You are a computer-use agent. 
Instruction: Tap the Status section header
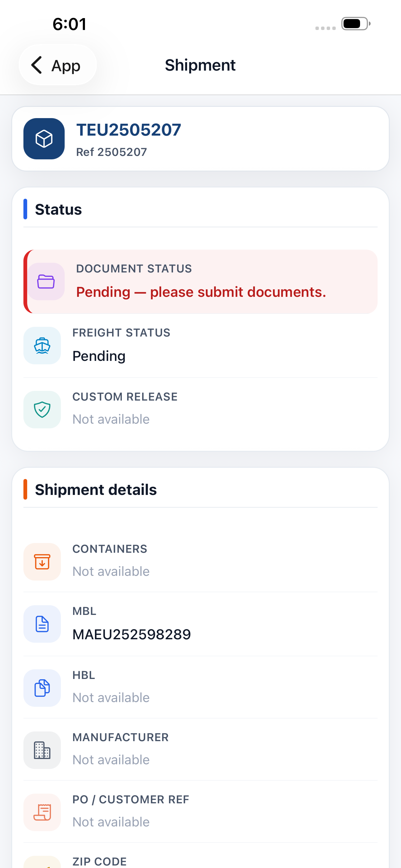click(58, 209)
